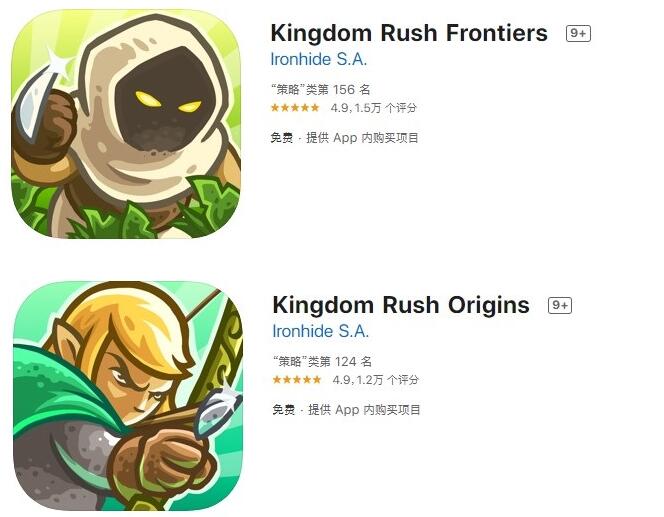Click the in-app purchase note under Frontiers
664x517 pixels.
coord(362,138)
